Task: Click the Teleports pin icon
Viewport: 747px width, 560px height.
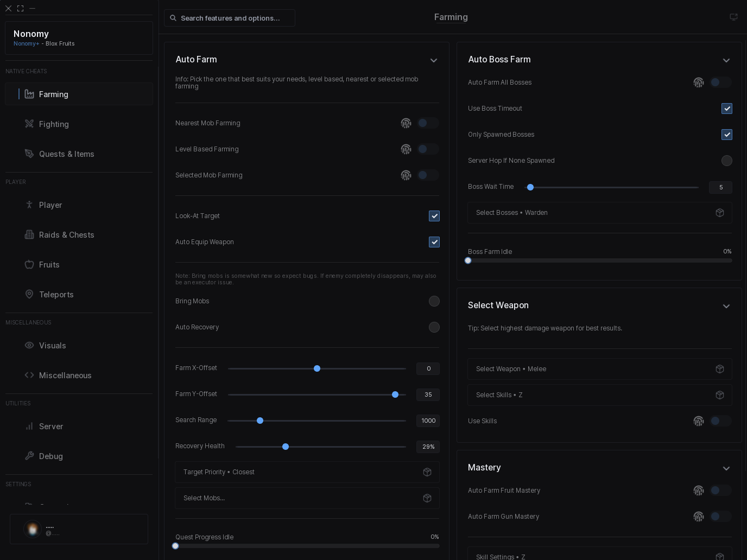Action: point(29,294)
